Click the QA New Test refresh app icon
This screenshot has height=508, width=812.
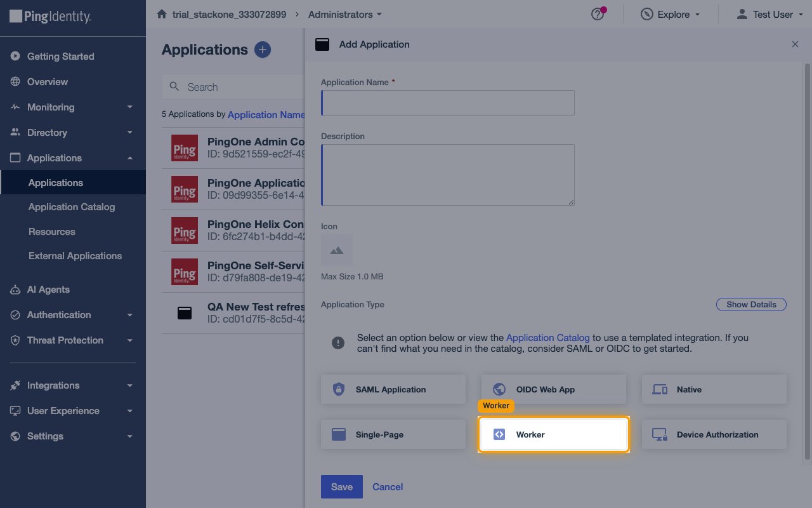[185, 313]
